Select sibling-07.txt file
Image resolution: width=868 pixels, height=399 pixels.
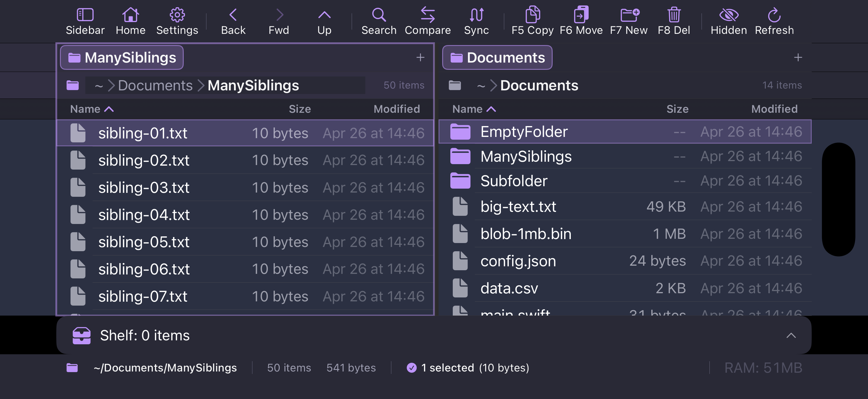245,297
